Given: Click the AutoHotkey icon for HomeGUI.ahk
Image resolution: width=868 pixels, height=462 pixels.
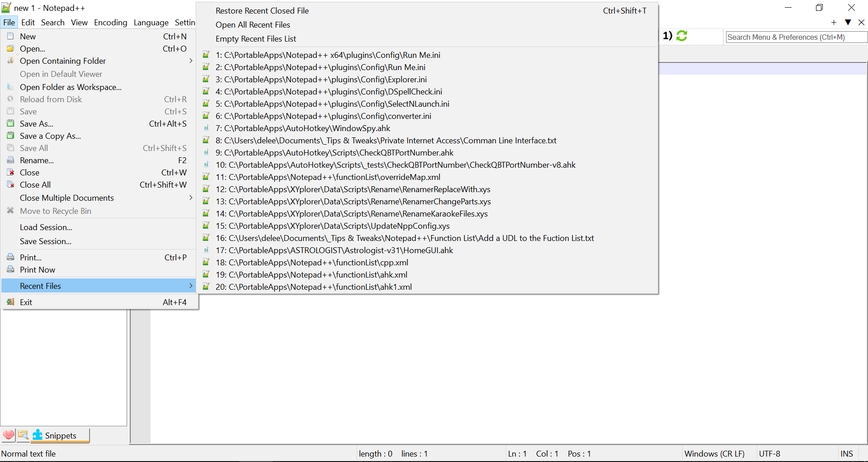Looking at the screenshot, I should click(206, 250).
